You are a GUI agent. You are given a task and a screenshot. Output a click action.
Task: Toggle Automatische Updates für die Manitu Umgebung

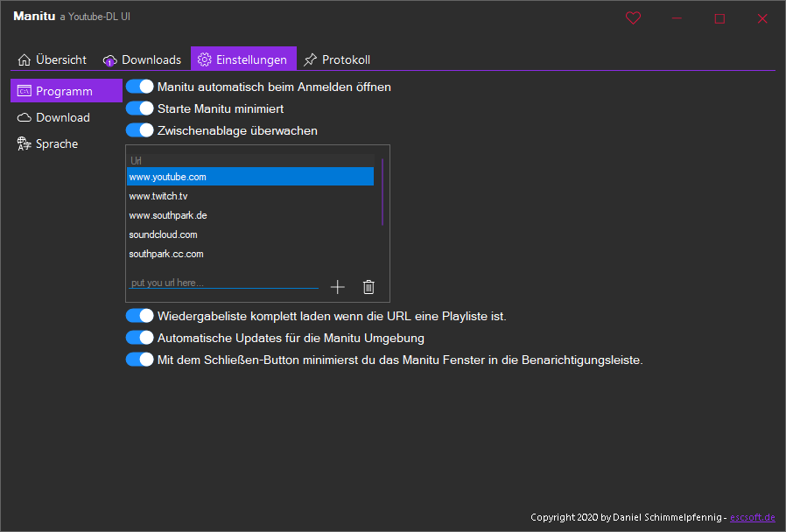pyautogui.click(x=139, y=337)
